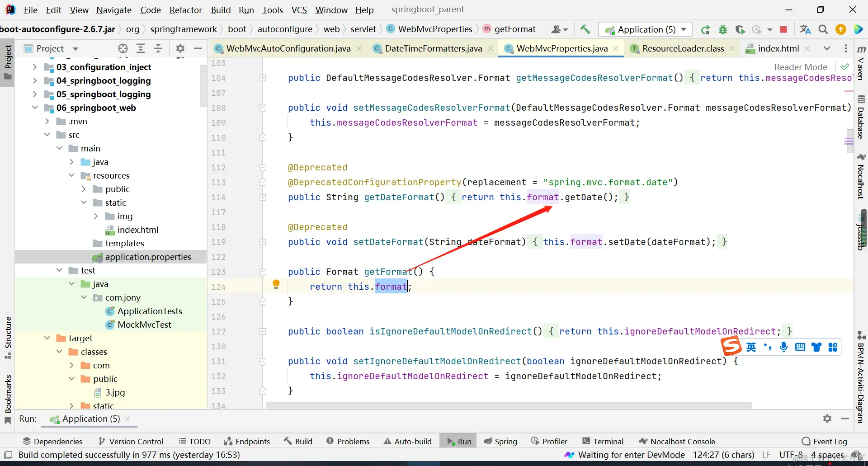
Task: Toggle the Bookmarks tool window button
Action: point(8,400)
